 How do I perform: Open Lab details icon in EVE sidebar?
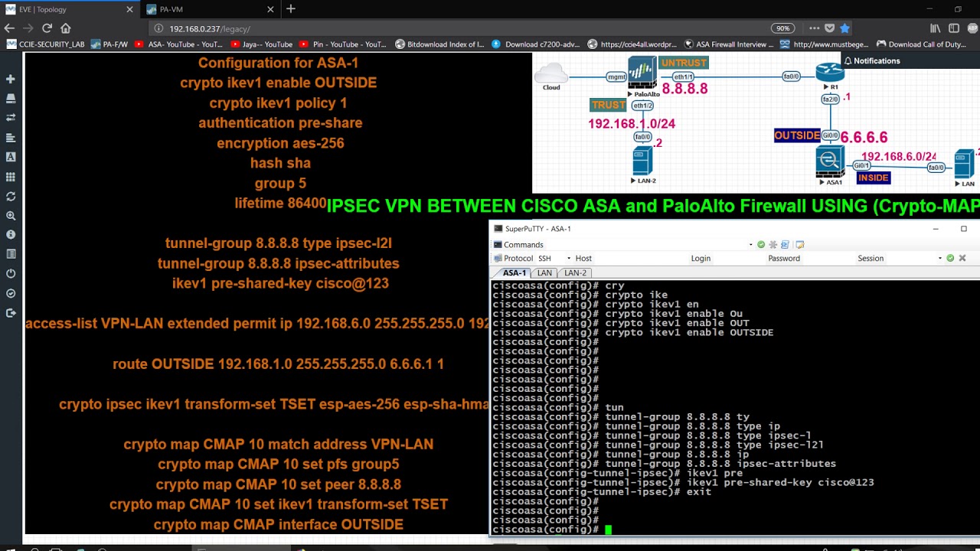11,254
